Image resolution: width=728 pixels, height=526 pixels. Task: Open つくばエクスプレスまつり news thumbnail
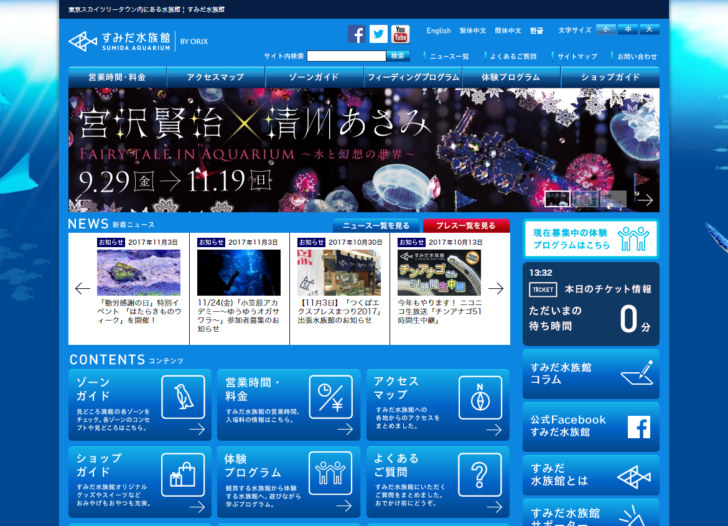[339, 273]
